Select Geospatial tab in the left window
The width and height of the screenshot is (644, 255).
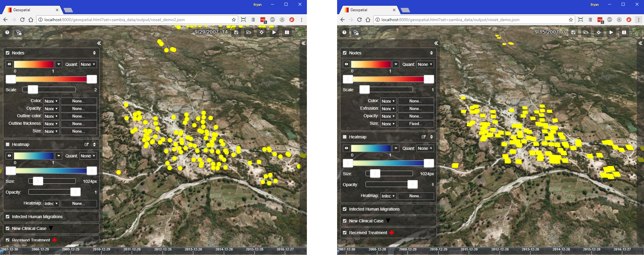click(33, 10)
